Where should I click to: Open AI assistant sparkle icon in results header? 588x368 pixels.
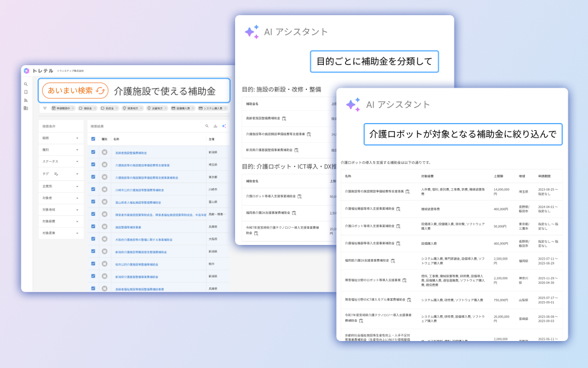224,126
